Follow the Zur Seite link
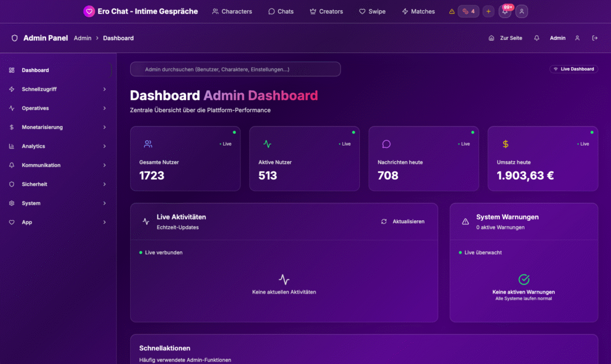This screenshot has height=364, width=611. [x=505, y=38]
